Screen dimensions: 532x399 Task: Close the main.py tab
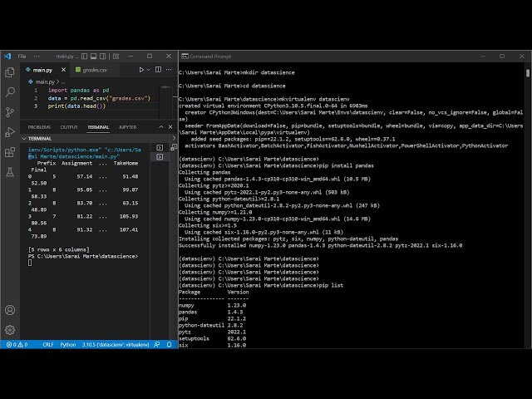pos(63,70)
